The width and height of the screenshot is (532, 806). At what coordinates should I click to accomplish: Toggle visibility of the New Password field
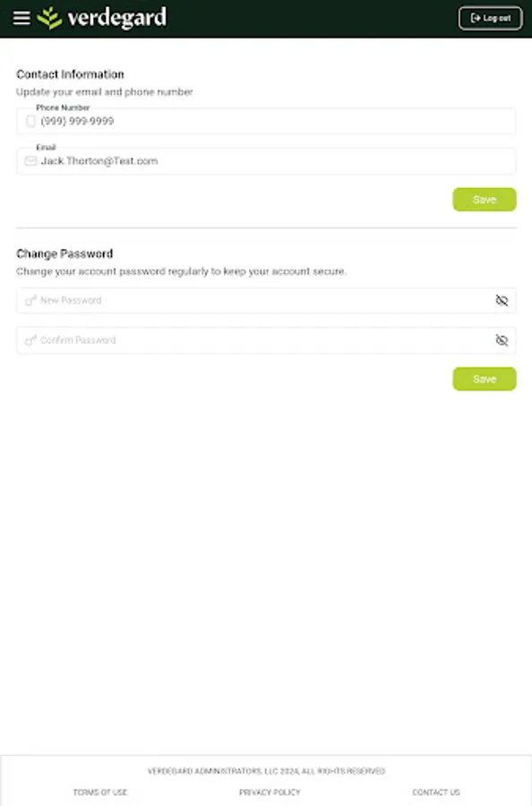pos(502,300)
